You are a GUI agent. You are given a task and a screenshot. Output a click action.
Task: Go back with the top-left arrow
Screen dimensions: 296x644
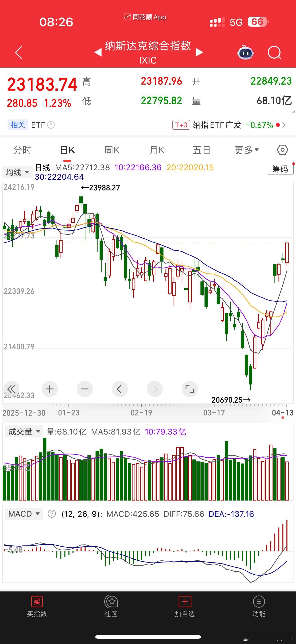click(19, 53)
